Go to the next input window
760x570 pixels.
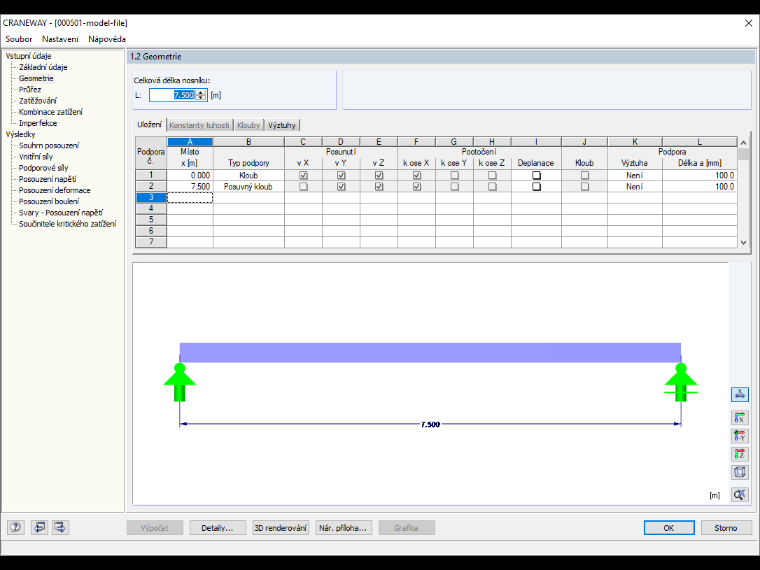[61, 527]
